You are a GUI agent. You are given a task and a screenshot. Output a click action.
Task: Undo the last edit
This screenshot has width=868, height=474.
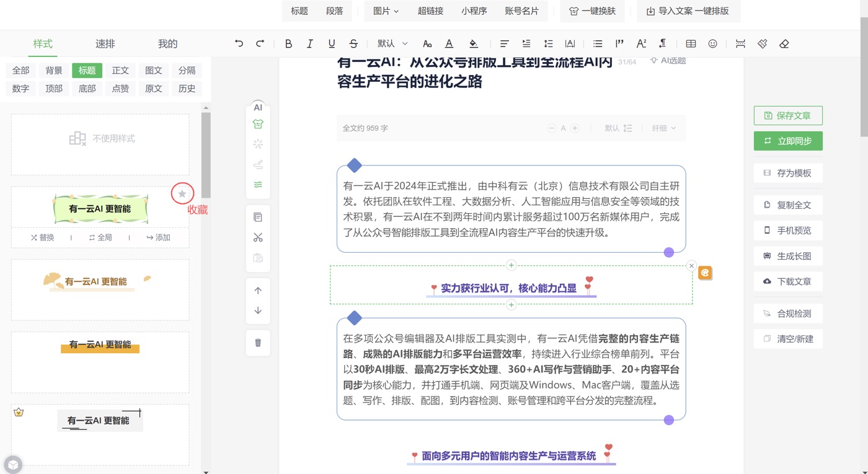239,43
